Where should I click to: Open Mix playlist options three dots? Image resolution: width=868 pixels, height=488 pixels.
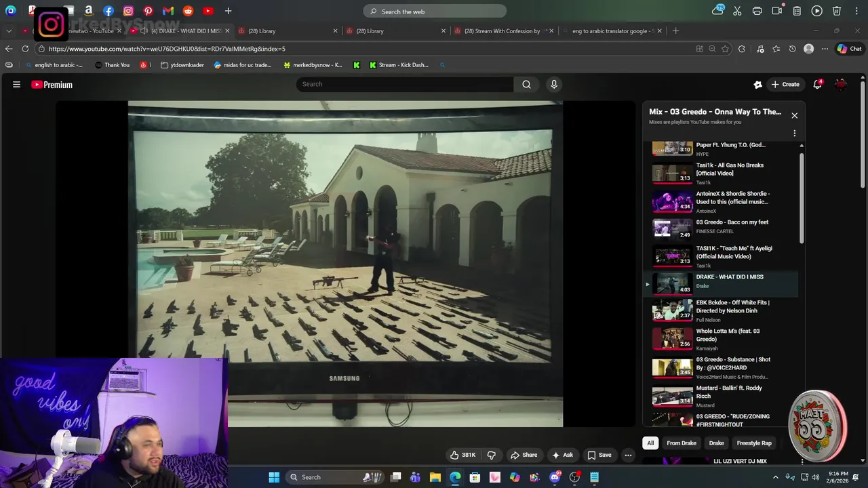[x=795, y=134]
